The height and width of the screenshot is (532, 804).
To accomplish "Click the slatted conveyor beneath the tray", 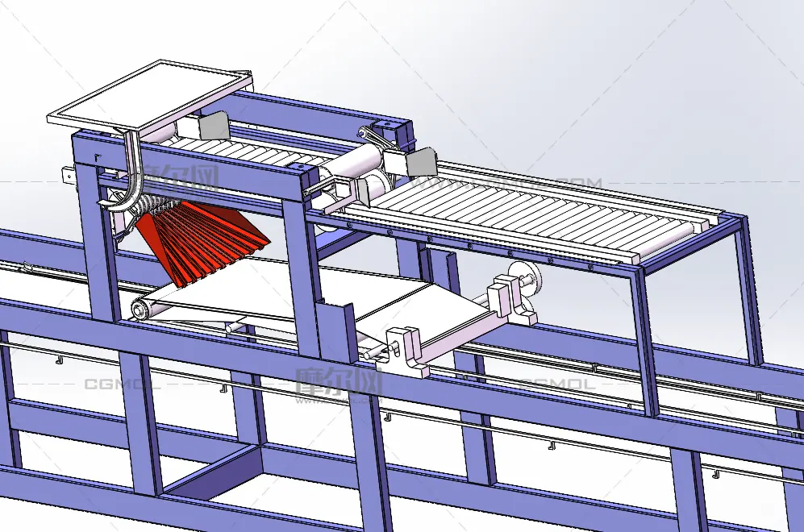I will (x=234, y=152).
